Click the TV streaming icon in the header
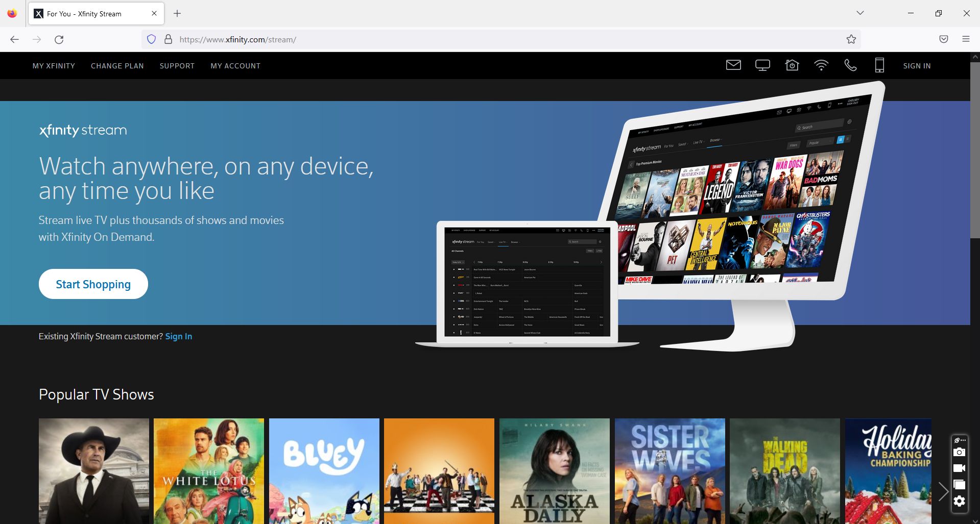Image resolution: width=980 pixels, height=524 pixels. (762, 65)
